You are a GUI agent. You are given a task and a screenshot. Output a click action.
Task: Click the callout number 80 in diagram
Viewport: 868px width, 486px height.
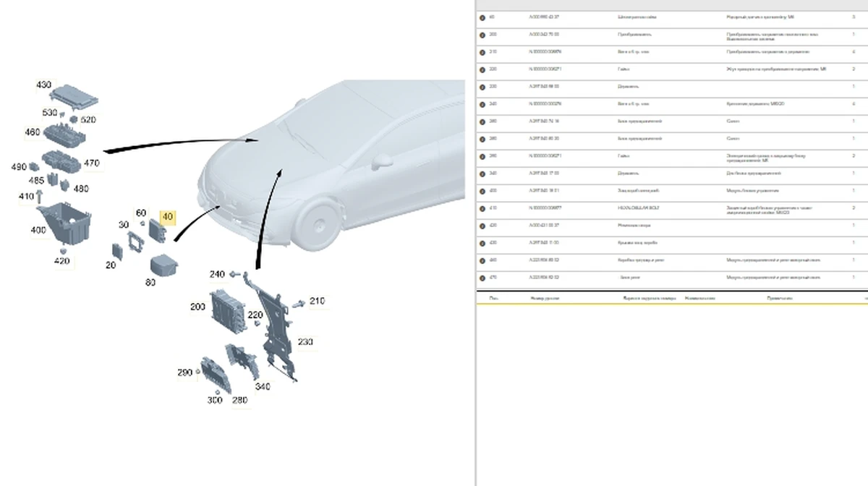[x=150, y=283]
